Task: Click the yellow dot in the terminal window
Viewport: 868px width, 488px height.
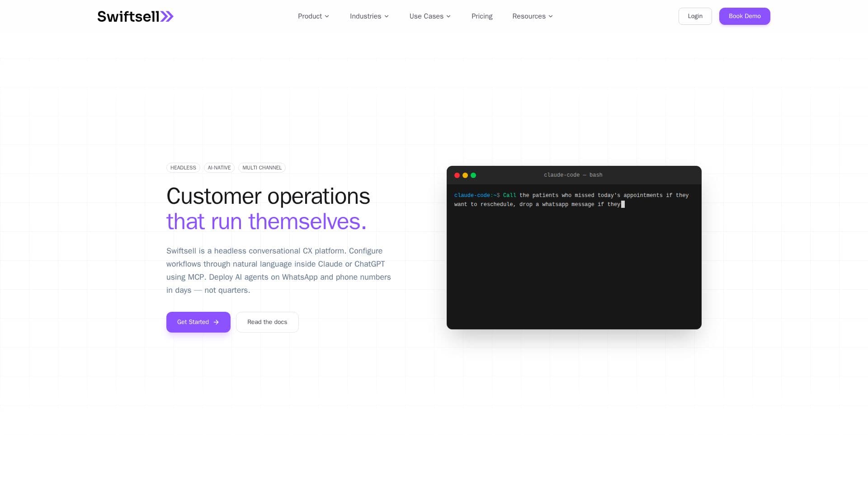Action: 465,175
